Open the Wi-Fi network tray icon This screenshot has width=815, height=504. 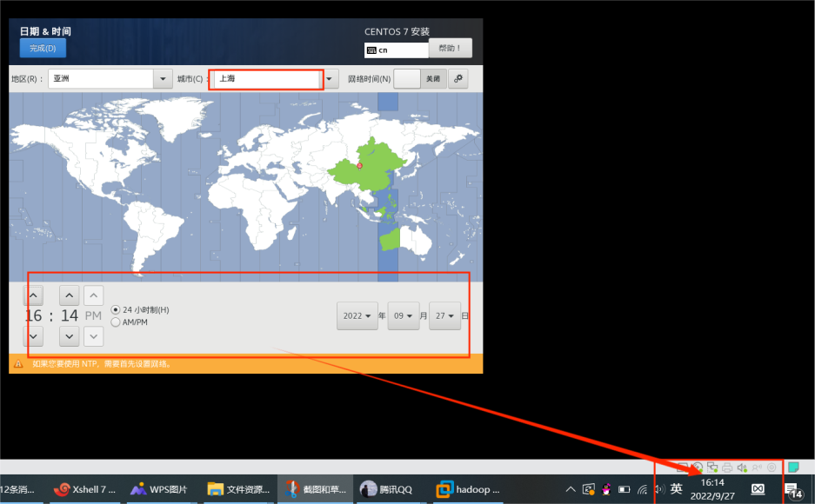coord(643,489)
